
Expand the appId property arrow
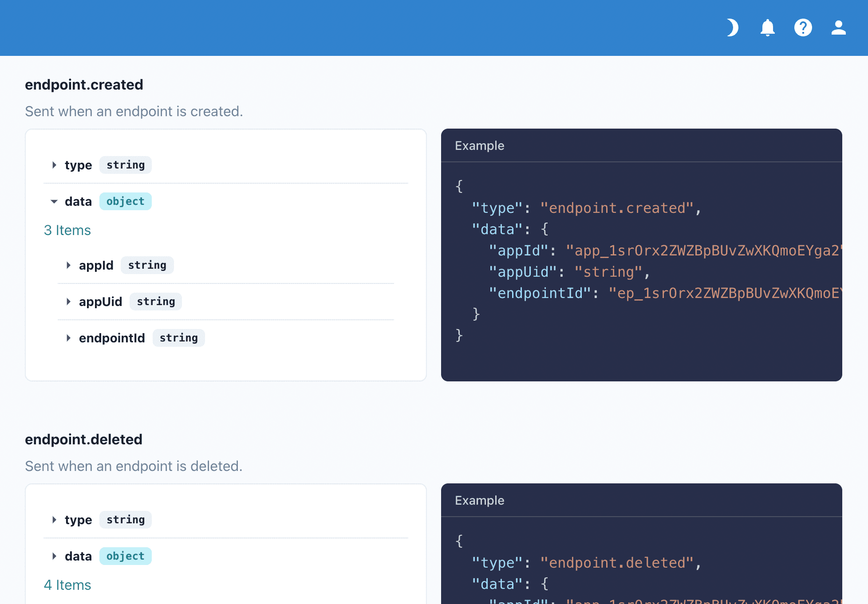coord(68,265)
